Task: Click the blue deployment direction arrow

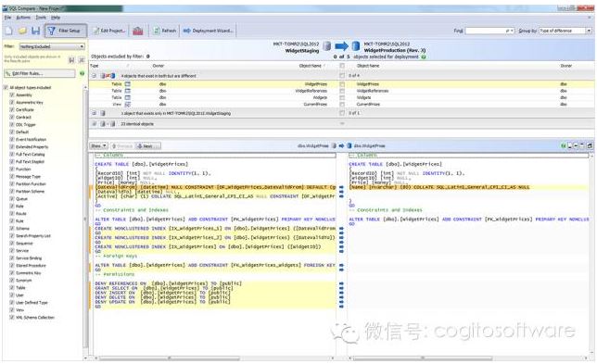Action: 341,46
